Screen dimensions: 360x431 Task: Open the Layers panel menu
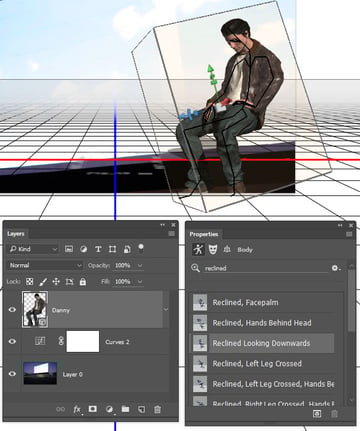point(171,234)
